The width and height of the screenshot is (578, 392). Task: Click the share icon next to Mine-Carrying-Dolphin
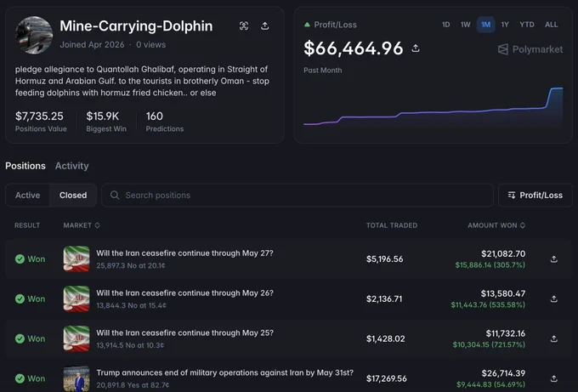pyautogui.click(x=264, y=26)
